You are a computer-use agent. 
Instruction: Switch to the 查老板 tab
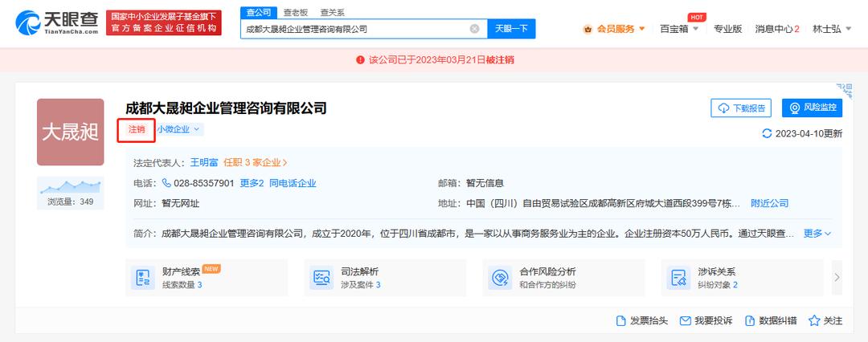click(x=295, y=12)
